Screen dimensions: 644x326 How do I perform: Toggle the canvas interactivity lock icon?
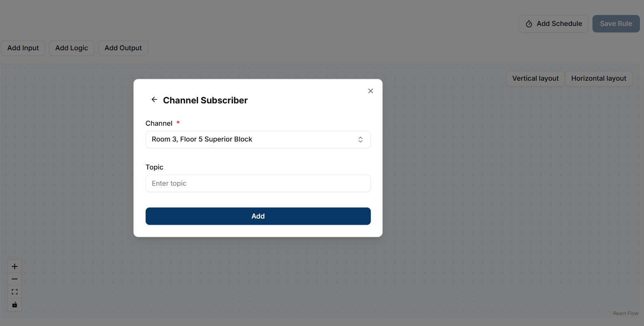coord(15,305)
